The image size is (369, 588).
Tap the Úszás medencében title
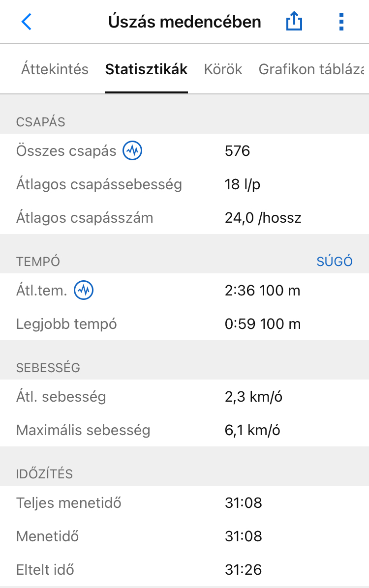(184, 22)
